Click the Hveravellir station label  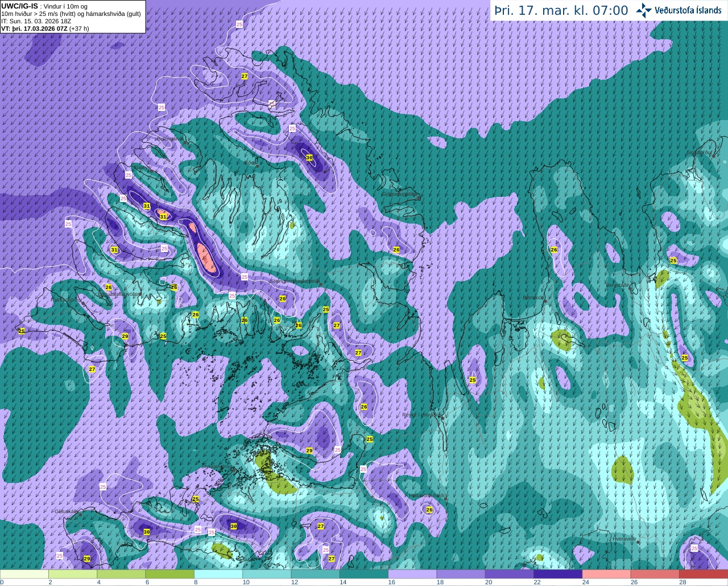coord(624,538)
